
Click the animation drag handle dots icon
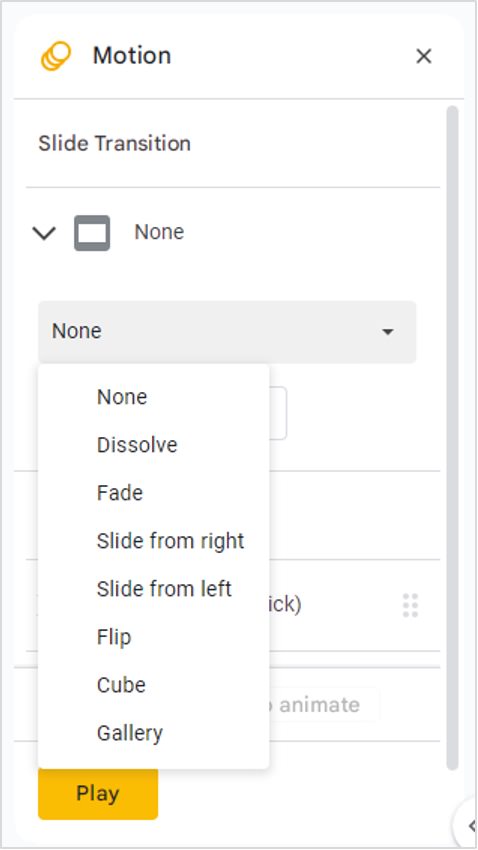410,606
